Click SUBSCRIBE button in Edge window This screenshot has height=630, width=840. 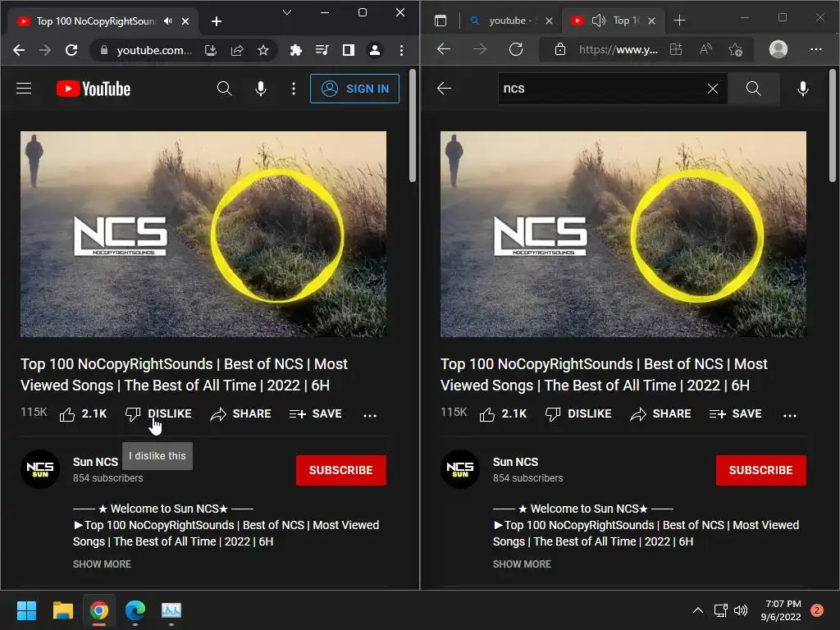pos(760,470)
